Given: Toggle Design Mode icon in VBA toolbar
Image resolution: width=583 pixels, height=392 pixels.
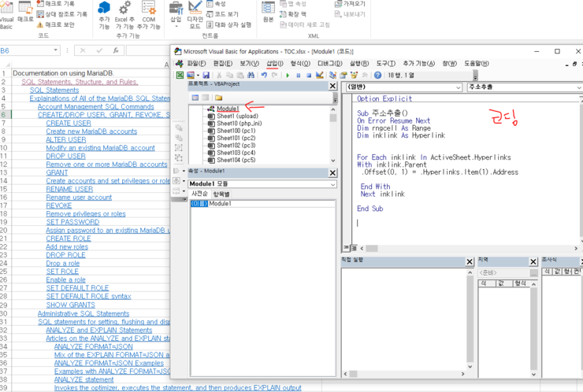Looking at the screenshot, I should (319, 75).
